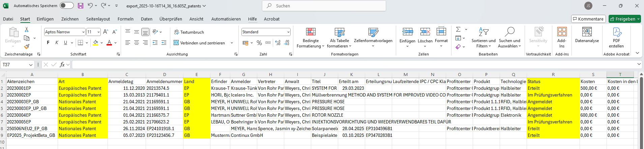The height and width of the screenshot is (149, 644).
Task: Center text horizontally in cells
Action: click(x=137, y=43)
